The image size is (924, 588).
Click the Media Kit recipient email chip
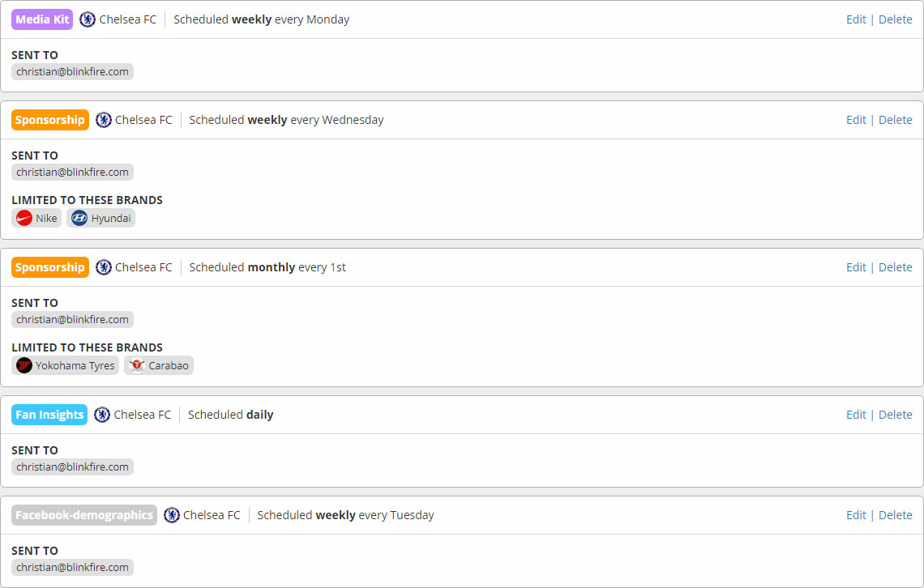pyautogui.click(x=72, y=71)
